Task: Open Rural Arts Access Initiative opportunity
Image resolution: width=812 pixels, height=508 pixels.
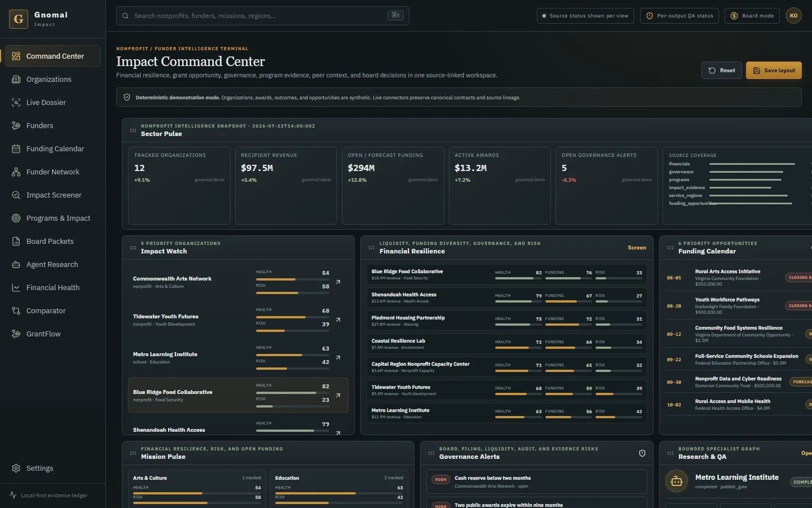Action: [739, 278]
